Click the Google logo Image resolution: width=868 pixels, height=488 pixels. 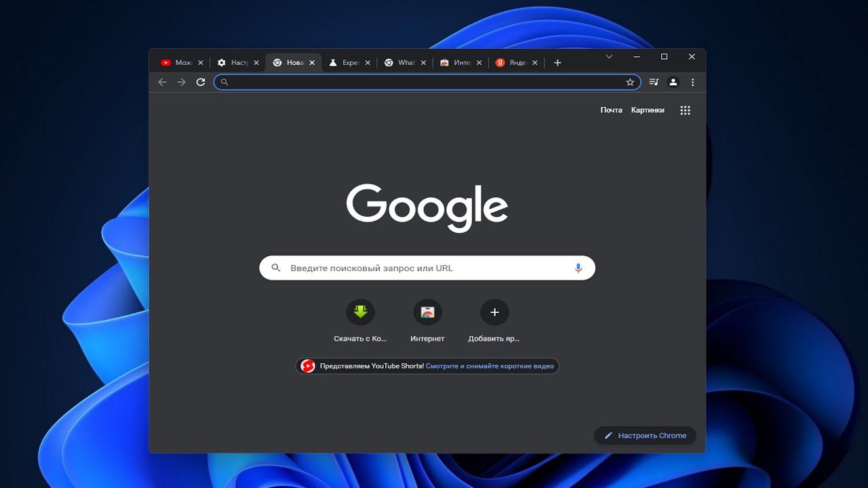[x=427, y=208]
